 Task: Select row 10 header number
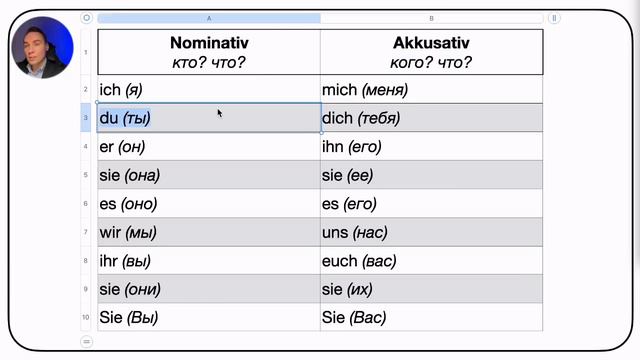pyautogui.click(x=86, y=317)
